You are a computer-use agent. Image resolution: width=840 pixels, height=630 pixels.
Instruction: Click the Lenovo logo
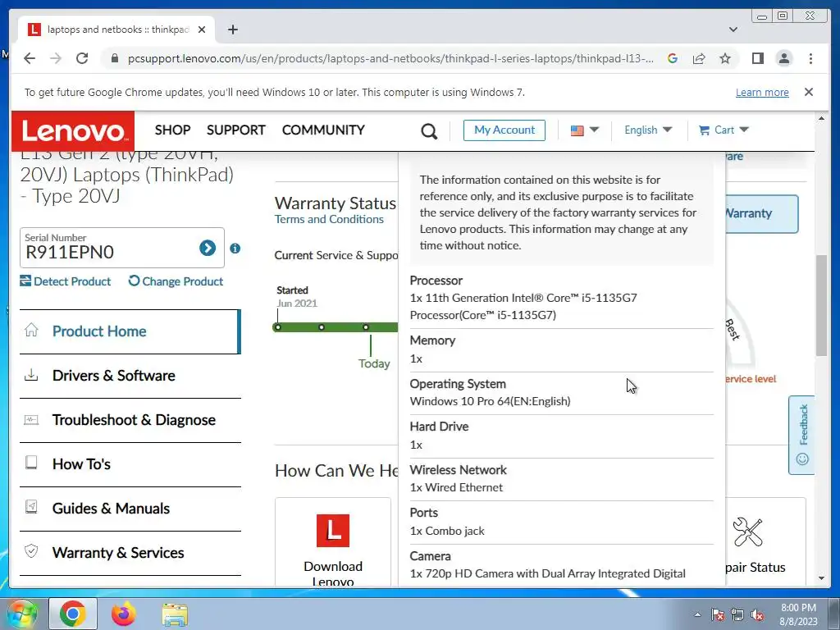pos(73,131)
